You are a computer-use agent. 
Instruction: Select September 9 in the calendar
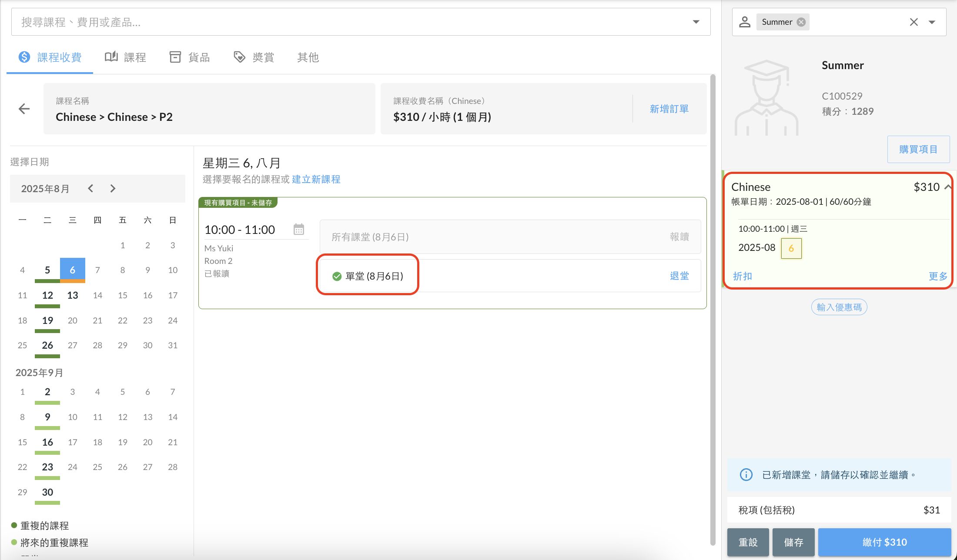click(x=47, y=417)
